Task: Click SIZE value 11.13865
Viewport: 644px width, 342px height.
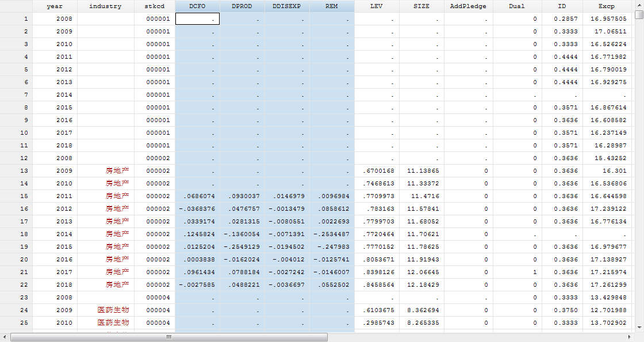Action: pyautogui.click(x=423, y=170)
